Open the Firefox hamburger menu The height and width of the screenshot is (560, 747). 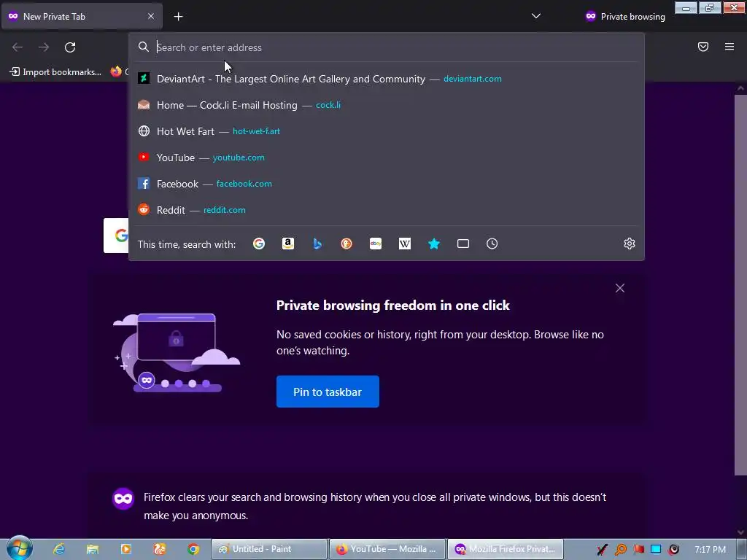tap(729, 47)
